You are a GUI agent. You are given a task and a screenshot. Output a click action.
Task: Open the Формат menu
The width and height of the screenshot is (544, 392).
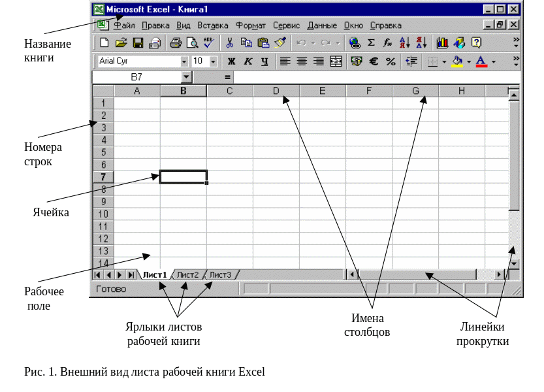[x=251, y=25]
